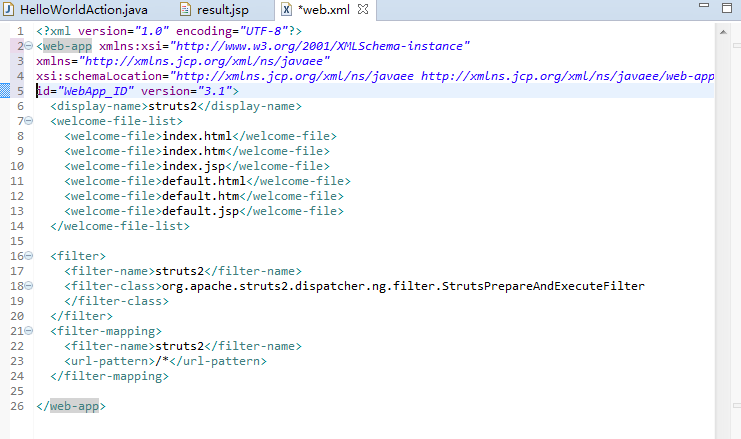Image resolution: width=741 pixels, height=439 pixels.
Task: Click Java file icon on HelloWorldAction tab
Action: [x=9, y=9]
